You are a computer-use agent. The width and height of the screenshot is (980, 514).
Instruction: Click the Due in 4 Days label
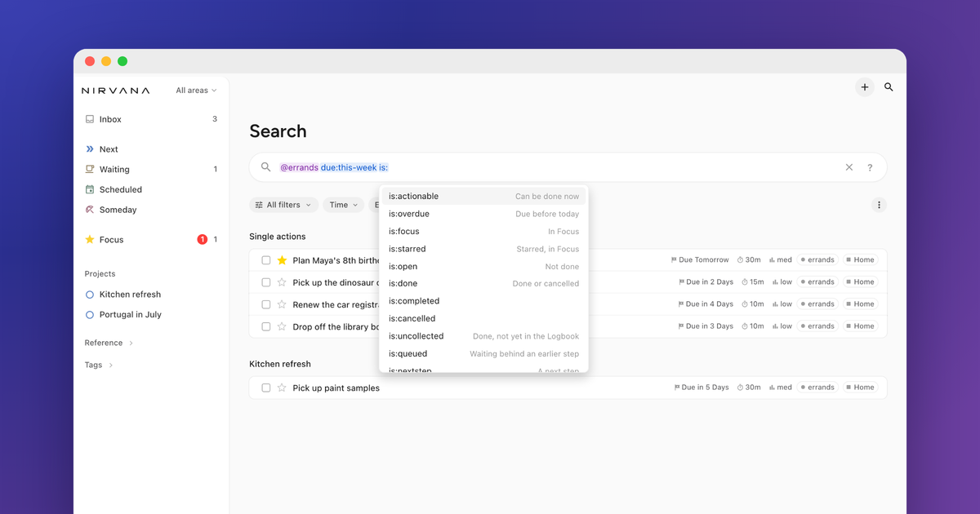coord(706,304)
